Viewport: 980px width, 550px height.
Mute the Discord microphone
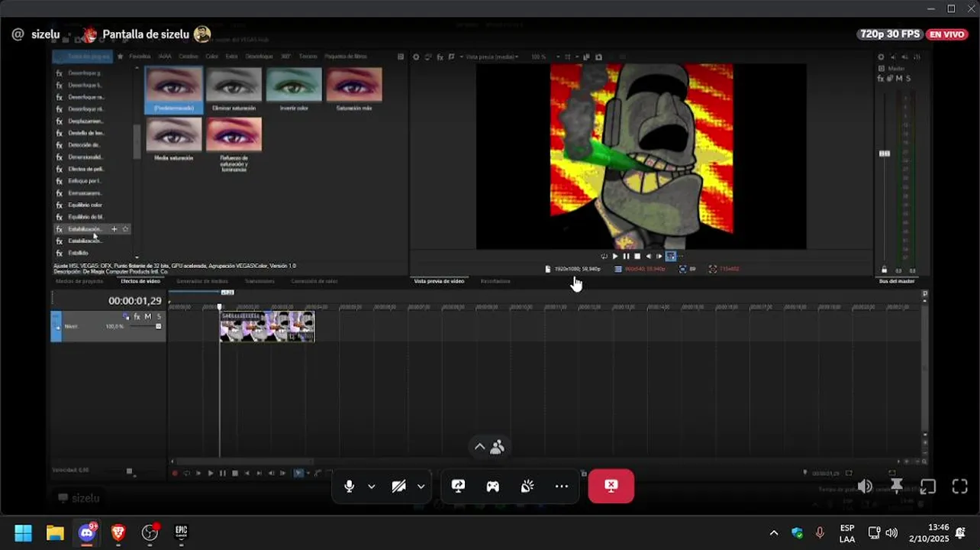[x=349, y=487]
